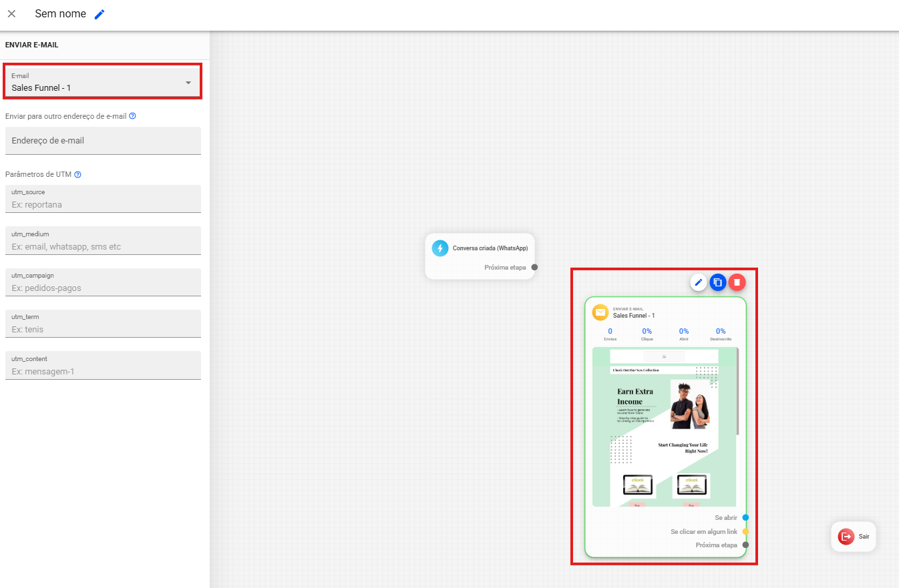This screenshot has height=588, width=899.
Task: Click the yellow envelope icon on email node
Action: (x=600, y=312)
